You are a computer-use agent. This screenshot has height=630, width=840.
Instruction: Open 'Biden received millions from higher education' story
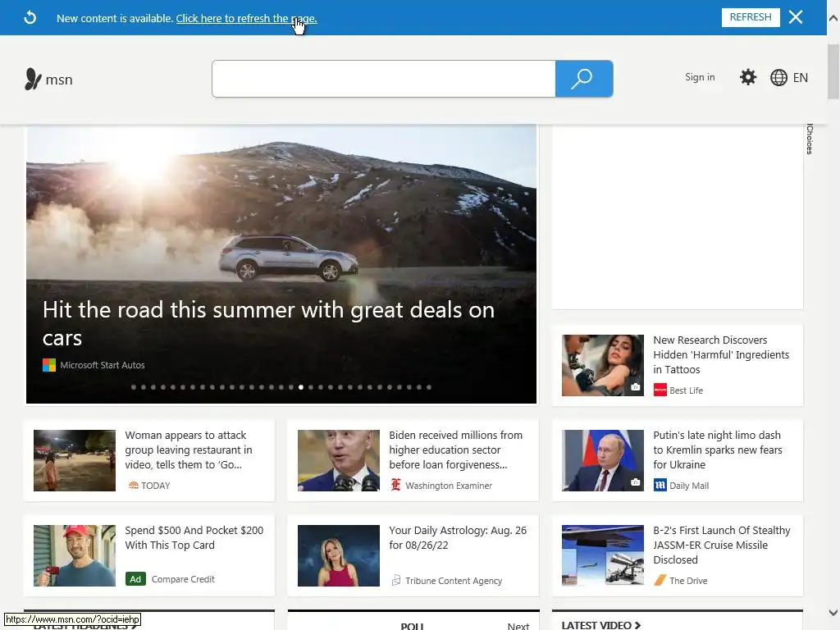point(455,450)
